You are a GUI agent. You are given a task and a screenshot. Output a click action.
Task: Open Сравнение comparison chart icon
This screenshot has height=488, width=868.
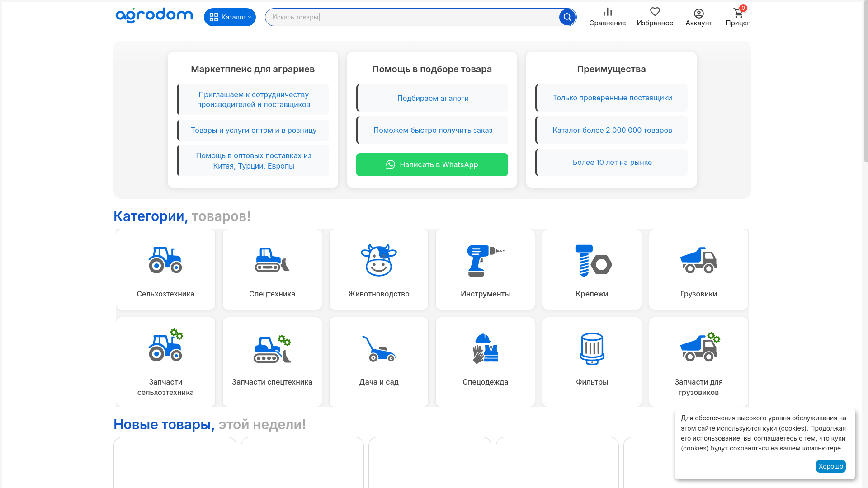(608, 12)
